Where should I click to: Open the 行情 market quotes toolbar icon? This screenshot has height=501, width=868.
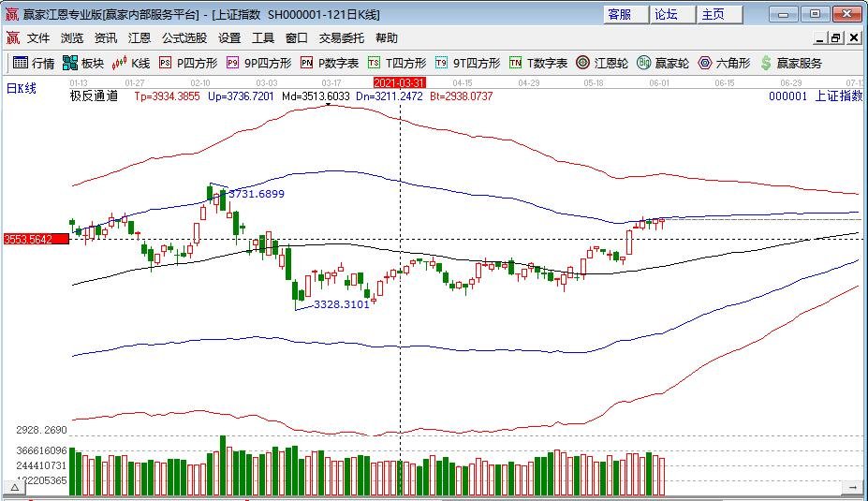click(34, 63)
